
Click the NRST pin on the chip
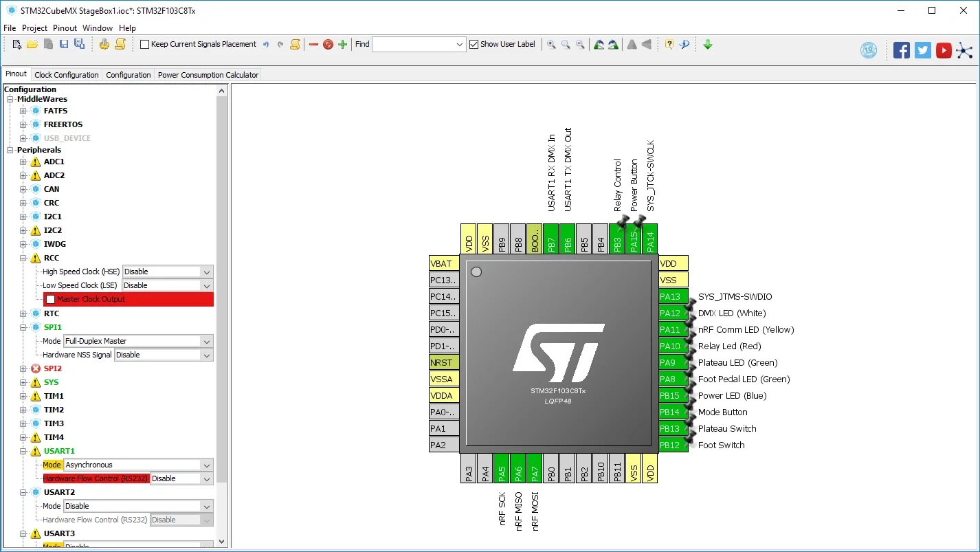point(443,362)
